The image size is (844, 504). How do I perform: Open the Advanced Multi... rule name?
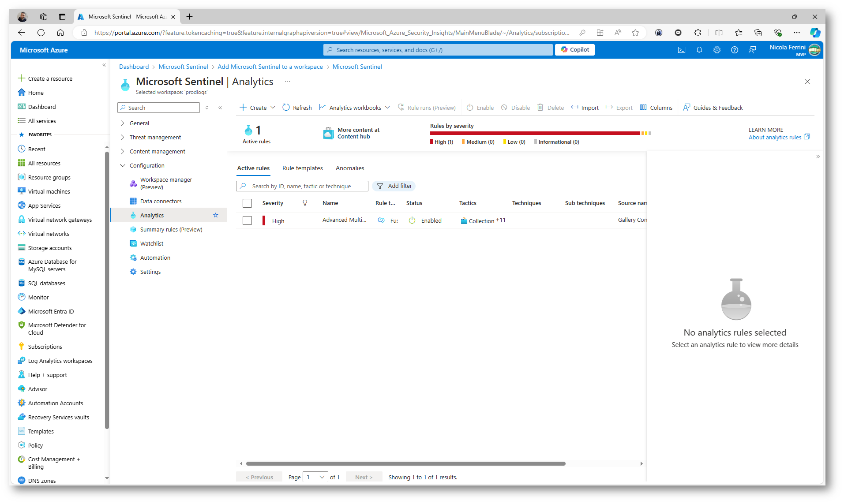[344, 220]
